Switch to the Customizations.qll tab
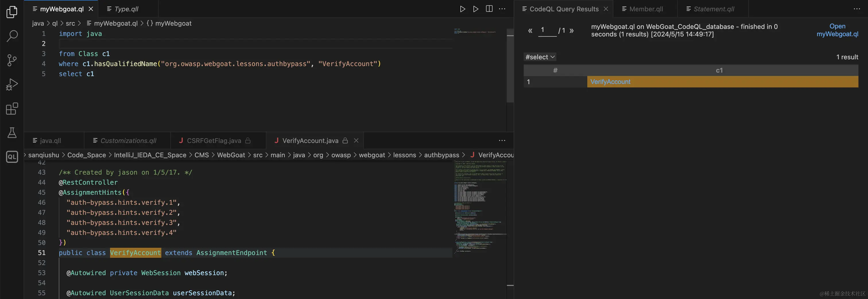 [128, 140]
